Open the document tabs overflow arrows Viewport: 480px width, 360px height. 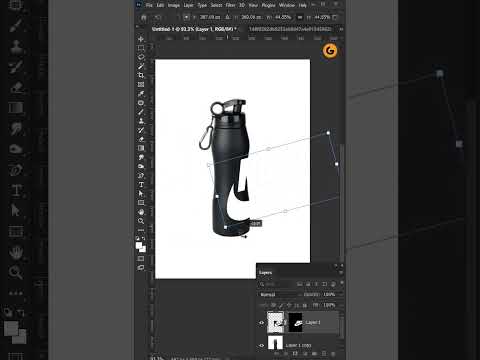(x=341, y=29)
